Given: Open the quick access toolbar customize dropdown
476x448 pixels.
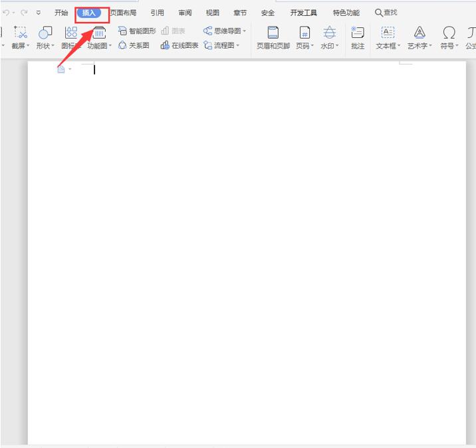Looking at the screenshot, I should [x=39, y=13].
